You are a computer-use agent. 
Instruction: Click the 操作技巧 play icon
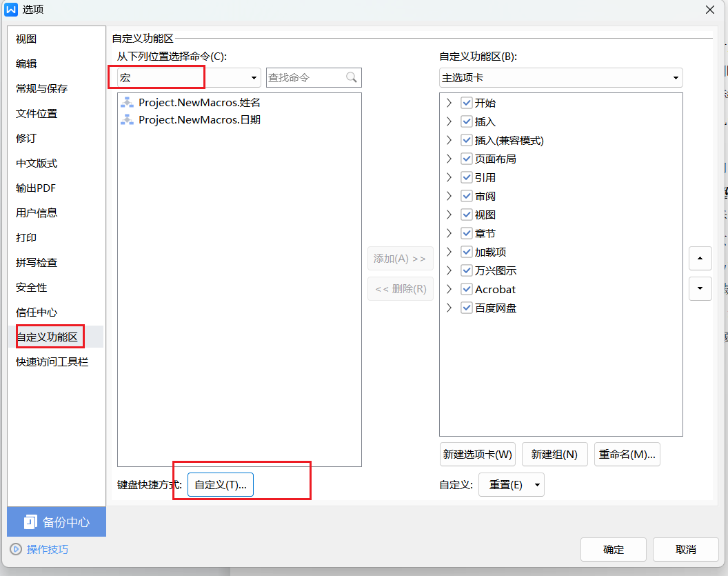16,550
